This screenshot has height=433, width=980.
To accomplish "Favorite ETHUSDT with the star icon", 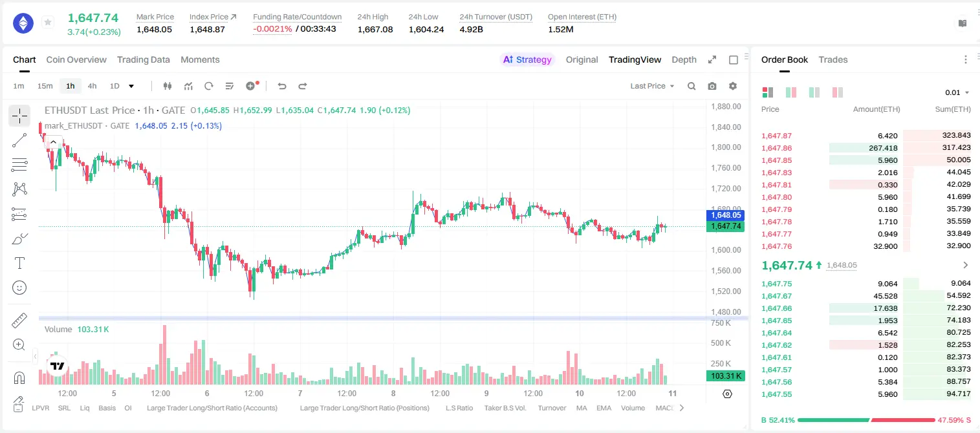I will pyautogui.click(x=48, y=23).
